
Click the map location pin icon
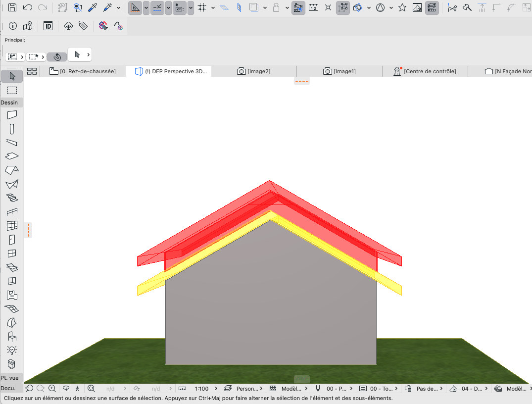(x=28, y=26)
